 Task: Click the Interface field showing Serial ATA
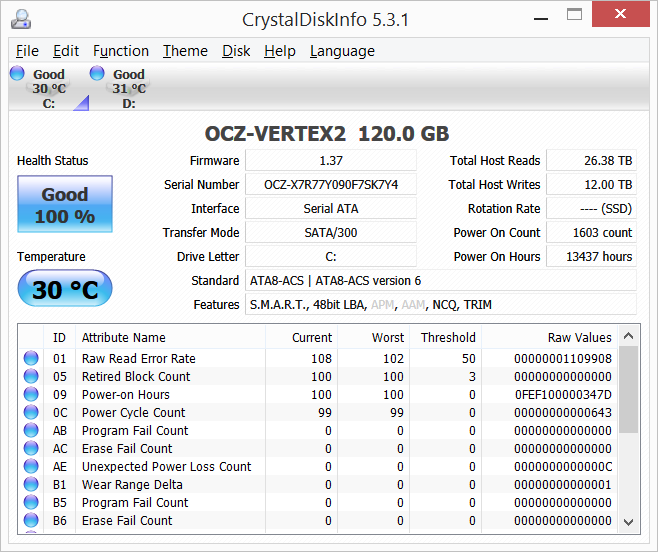coord(331,208)
